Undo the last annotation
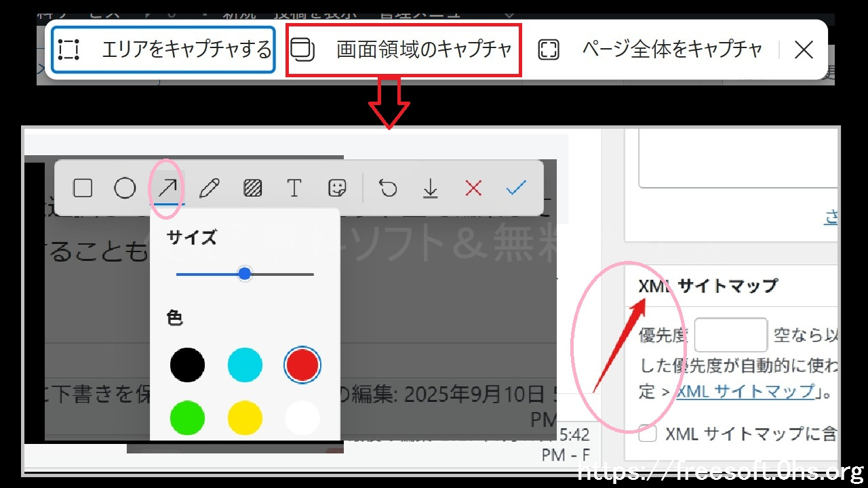The width and height of the screenshot is (868, 488). coord(388,188)
